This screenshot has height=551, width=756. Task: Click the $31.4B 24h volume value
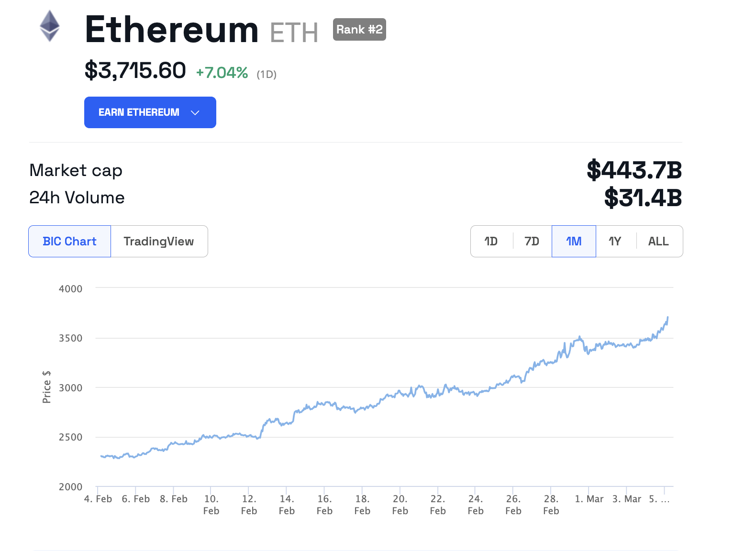tap(643, 198)
